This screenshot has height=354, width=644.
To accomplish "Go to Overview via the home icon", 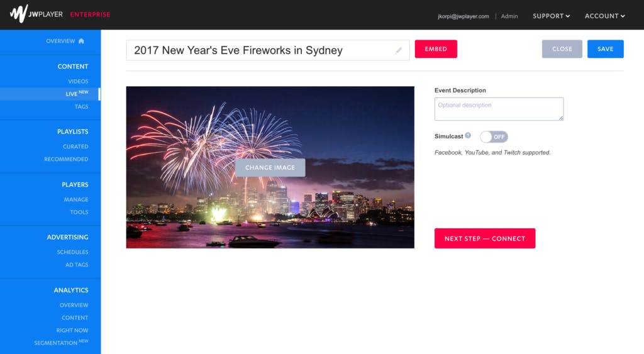I will point(81,41).
